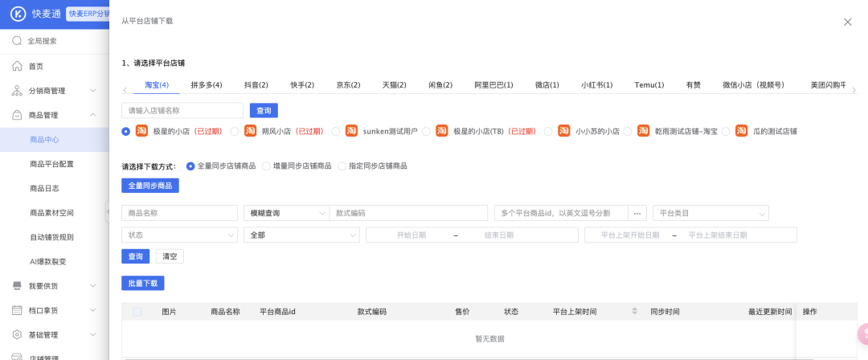
Task: Expand 基础管理 sidebar menu
Action: point(93,334)
